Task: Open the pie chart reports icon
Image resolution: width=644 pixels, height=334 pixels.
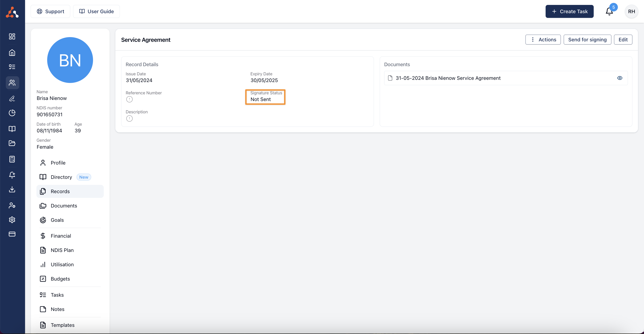Action: (12, 113)
